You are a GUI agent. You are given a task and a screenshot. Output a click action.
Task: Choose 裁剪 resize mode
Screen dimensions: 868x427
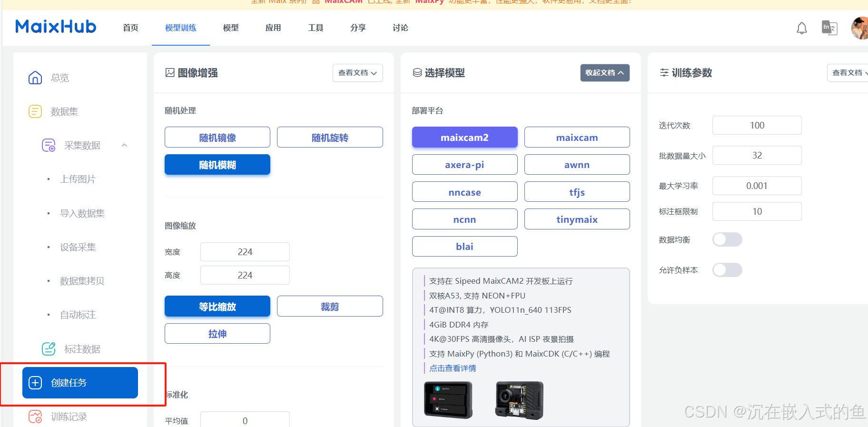tap(330, 306)
